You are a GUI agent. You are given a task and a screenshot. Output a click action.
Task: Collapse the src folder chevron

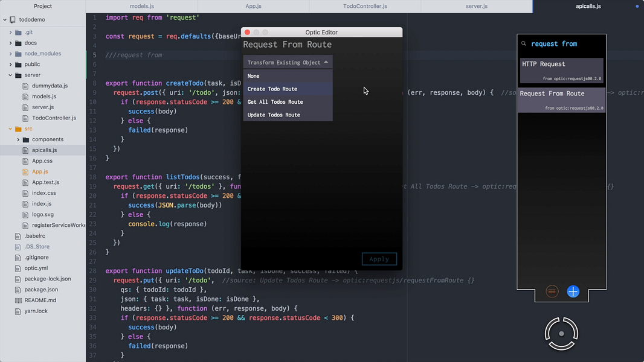point(11,129)
